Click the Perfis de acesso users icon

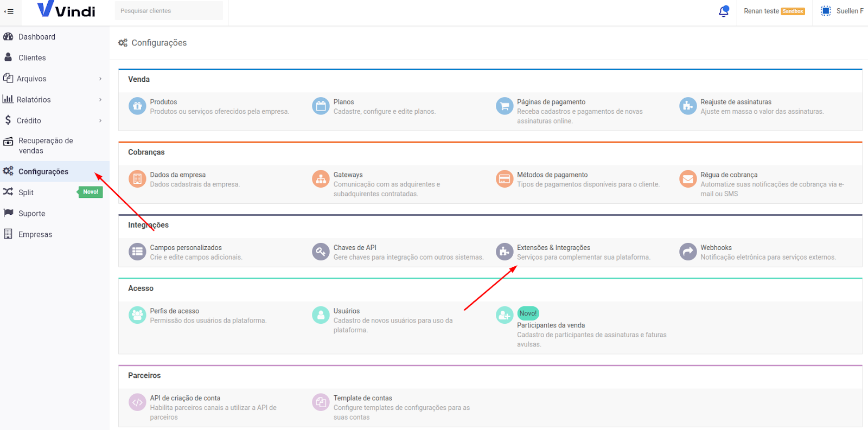pos(137,315)
